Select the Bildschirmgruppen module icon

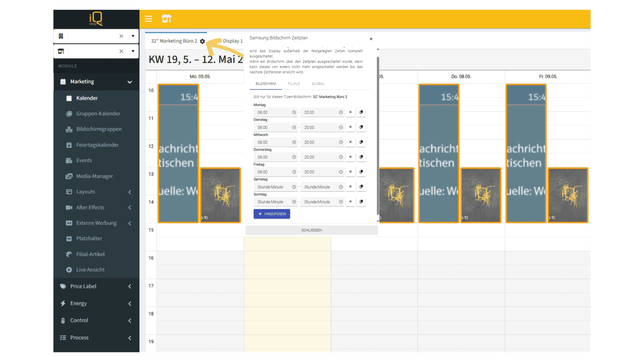point(68,129)
